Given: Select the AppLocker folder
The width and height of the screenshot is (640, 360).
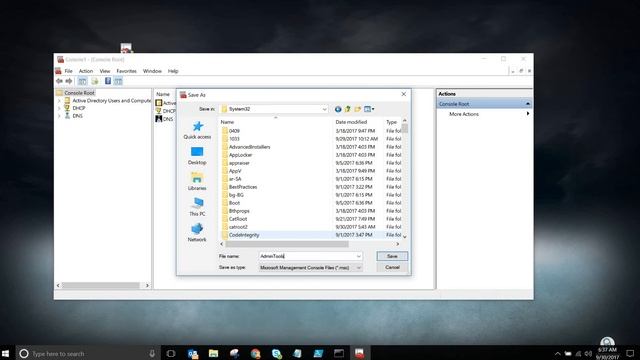Looking at the screenshot, I should (240, 155).
